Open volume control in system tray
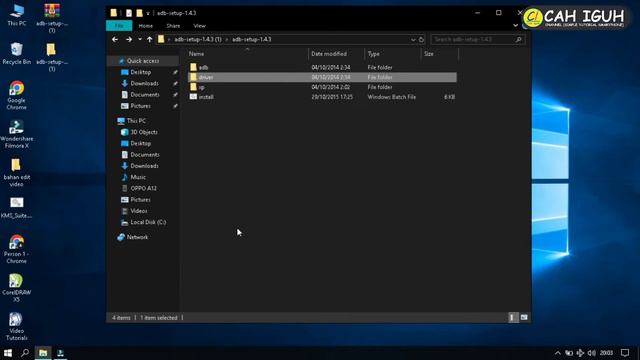640x360 pixels. pyautogui.click(x=591, y=353)
